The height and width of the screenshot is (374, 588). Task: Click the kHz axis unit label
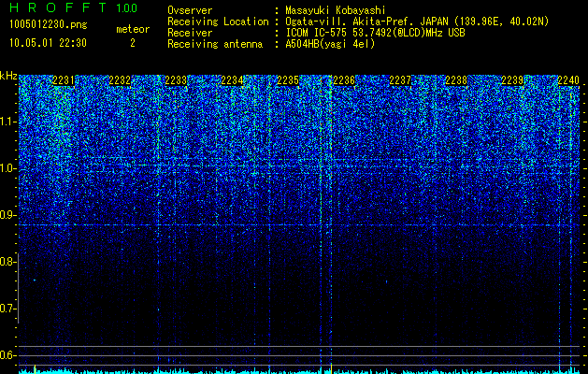8,76
